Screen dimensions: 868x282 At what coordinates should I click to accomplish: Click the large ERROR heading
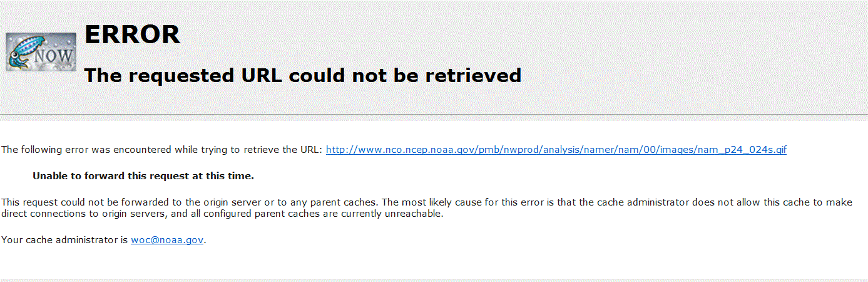tap(132, 34)
